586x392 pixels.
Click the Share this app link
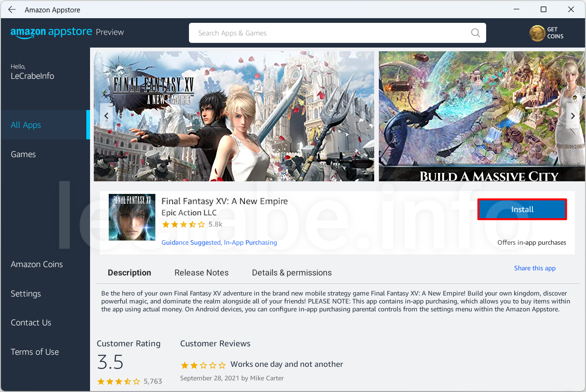(x=535, y=268)
